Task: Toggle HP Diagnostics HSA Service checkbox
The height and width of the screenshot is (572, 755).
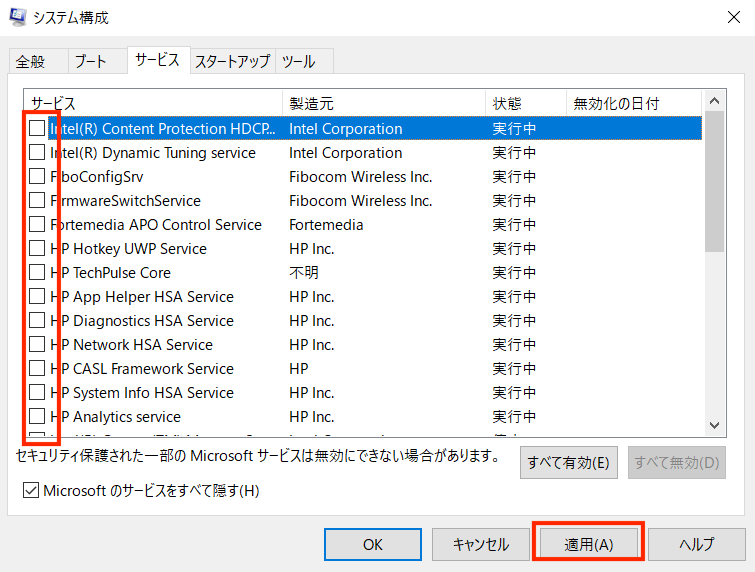Action: point(37,321)
